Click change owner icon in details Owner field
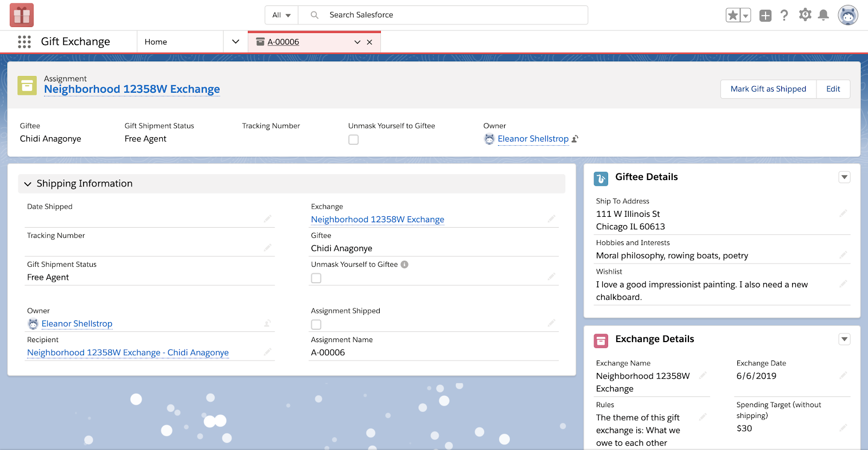The width and height of the screenshot is (868, 450). point(267,323)
